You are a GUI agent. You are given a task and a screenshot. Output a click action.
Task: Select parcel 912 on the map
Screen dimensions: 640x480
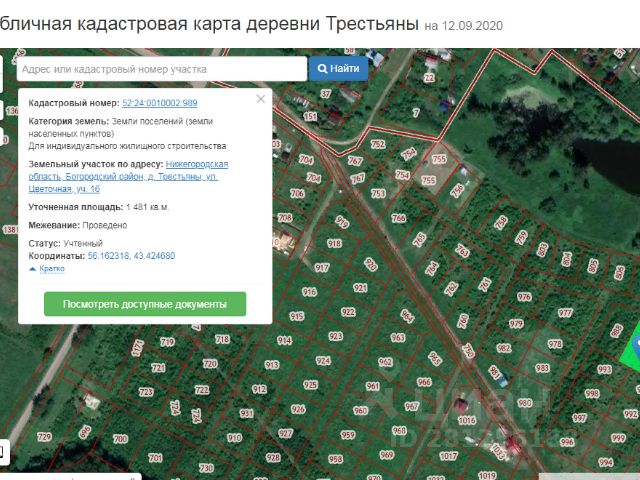259,389
